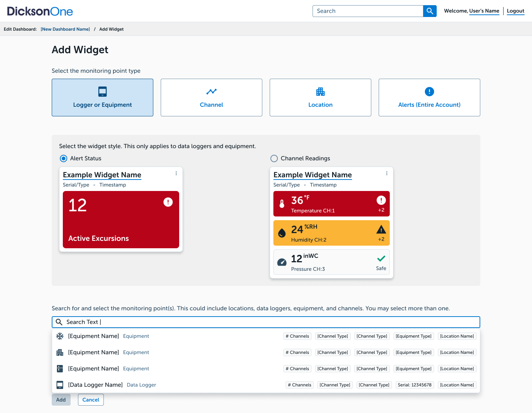Click the snowflake equipment icon in results

[60, 336]
